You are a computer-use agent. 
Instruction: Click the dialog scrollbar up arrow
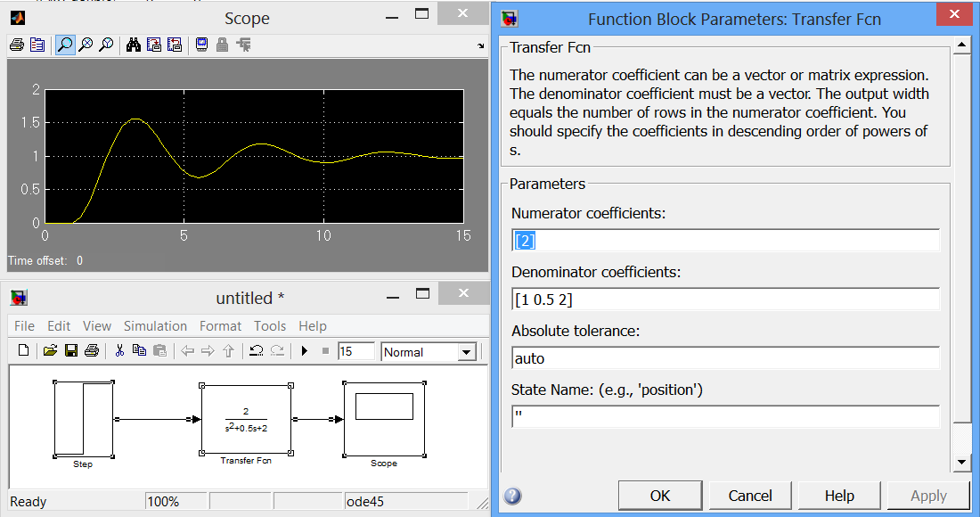(961, 45)
